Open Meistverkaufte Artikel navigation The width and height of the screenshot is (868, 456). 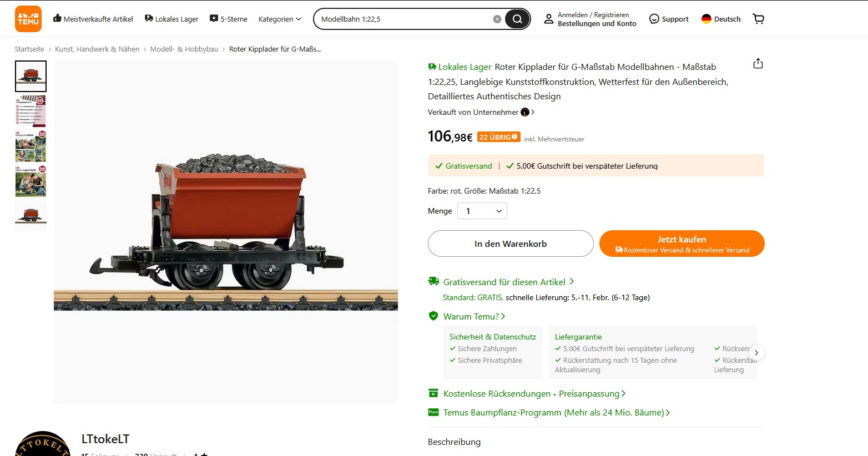(x=93, y=18)
